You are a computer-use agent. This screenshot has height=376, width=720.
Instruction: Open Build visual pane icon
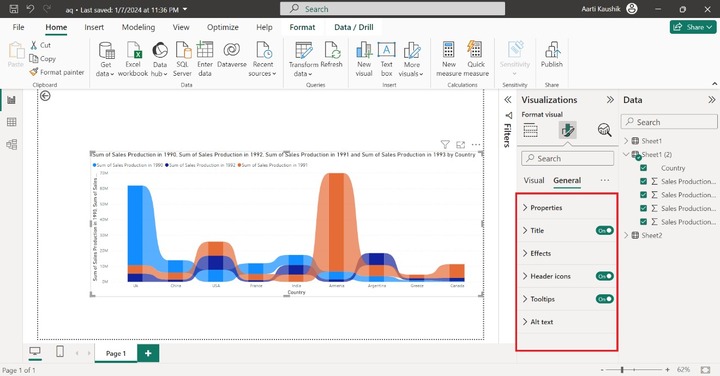point(530,130)
